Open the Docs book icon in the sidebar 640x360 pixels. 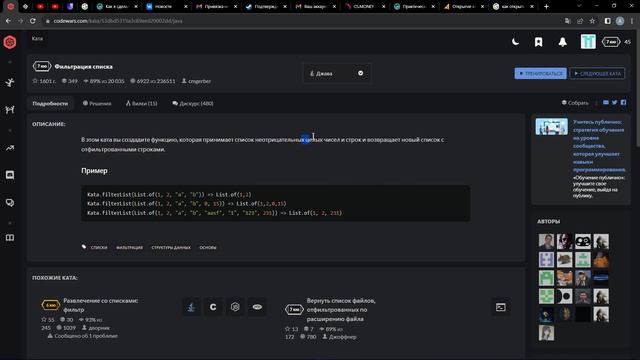[10, 238]
